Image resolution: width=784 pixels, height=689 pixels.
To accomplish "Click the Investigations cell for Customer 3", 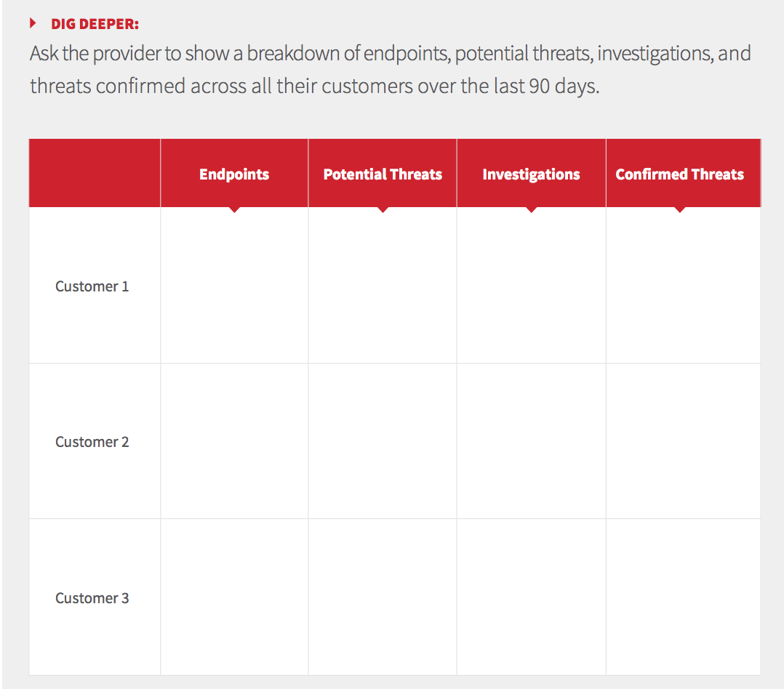I will tap(531, 597).
